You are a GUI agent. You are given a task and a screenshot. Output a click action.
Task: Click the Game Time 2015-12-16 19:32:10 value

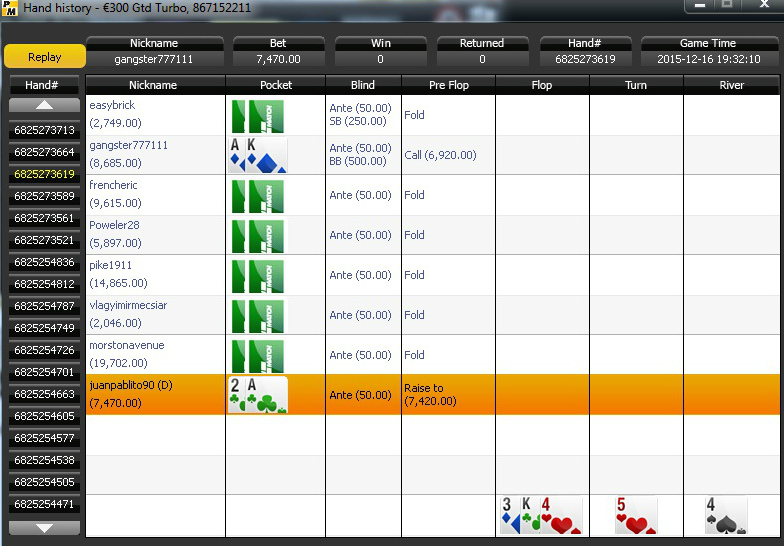click(x=708, y=59)
